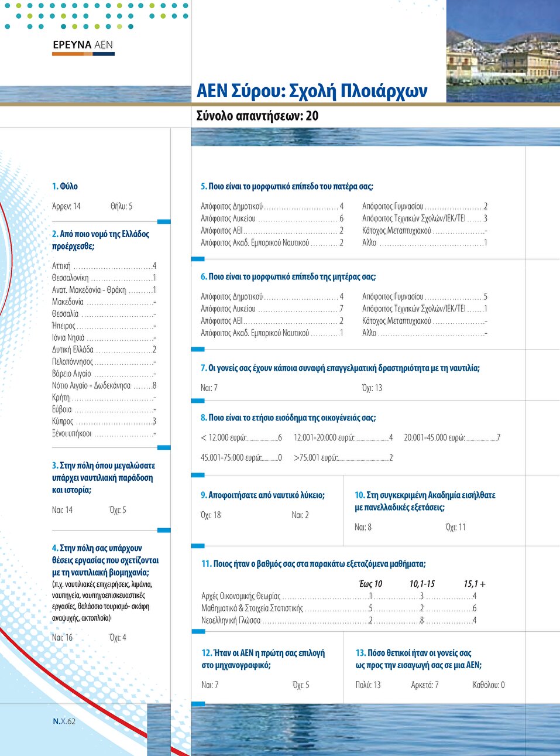Click the 15,1 + column header
This screenshot has width=560, height=756.
point(475,584)
